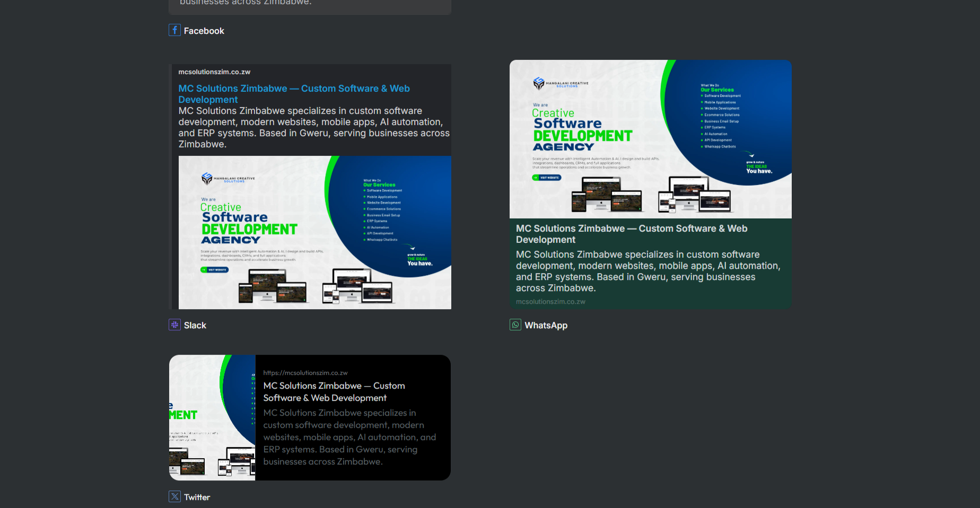Click the WhatsApp preview title text
Screen dimensions: 980x508
pyautogui.click(x=632, y=234)
